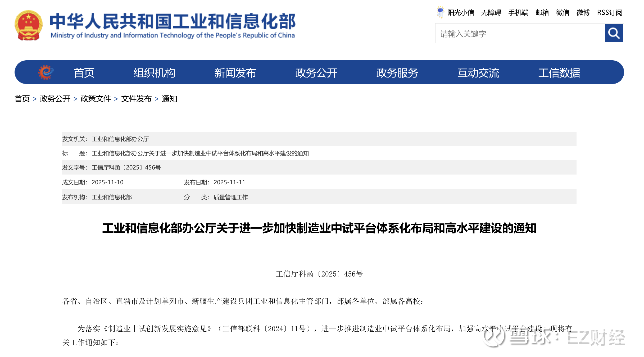This screenshot has height=357, width=644.
Task: Click the 邮箱 link at the top
Action: pos(542,12)
